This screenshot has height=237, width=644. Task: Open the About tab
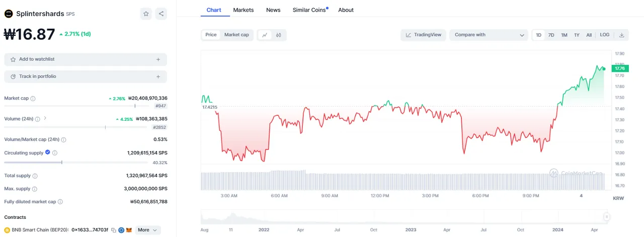pos(346,10)
